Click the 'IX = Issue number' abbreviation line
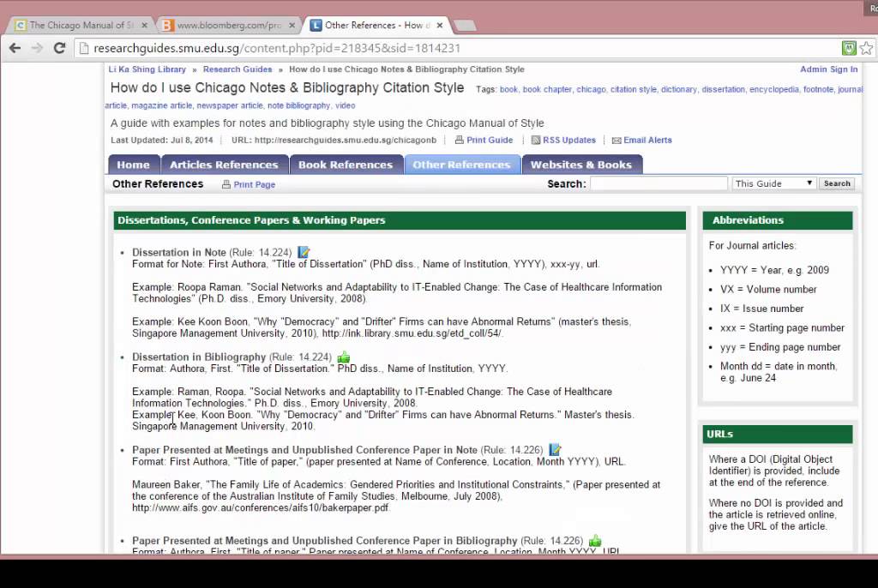878x588 pixels. (x=762, y=309)
